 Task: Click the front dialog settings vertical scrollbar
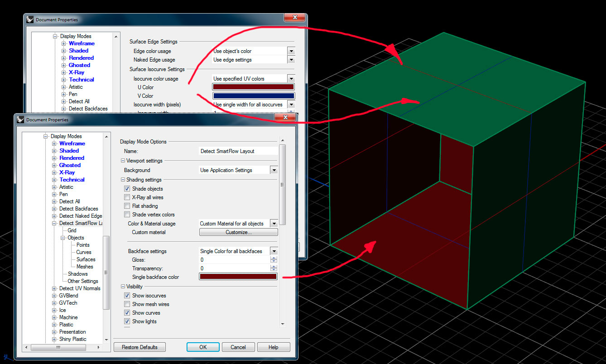click(283, 184)
